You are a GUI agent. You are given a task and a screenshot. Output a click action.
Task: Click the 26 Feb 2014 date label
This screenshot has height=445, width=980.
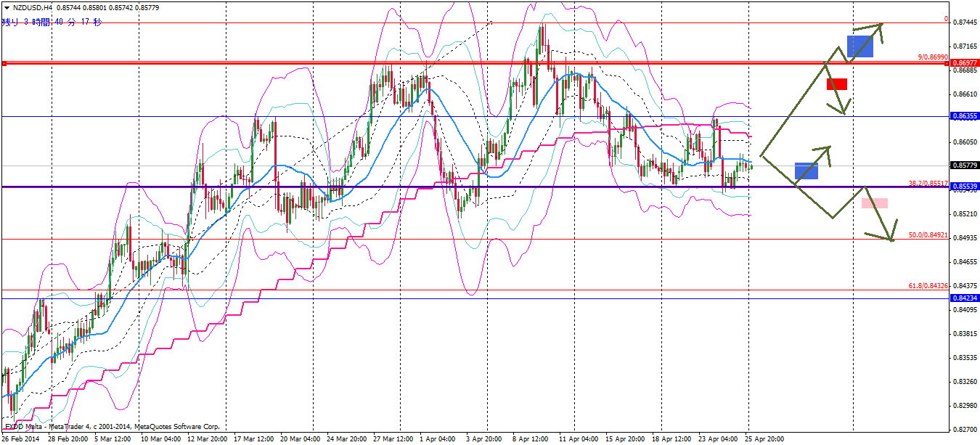pos(22,439)
